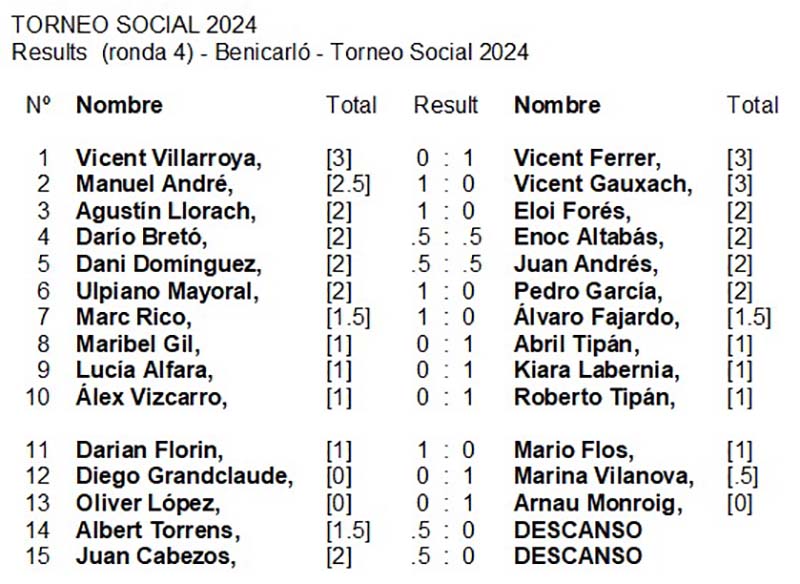800x584 pixels.
Task: Click the TORNEO SOCIAL 2024 title
Action: click(x=134, y=25)
